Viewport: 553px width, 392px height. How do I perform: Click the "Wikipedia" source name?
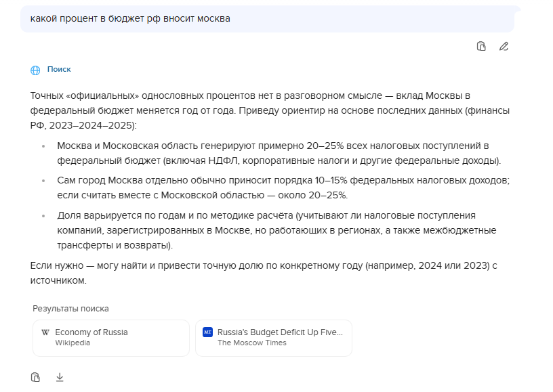coord(73,343)
